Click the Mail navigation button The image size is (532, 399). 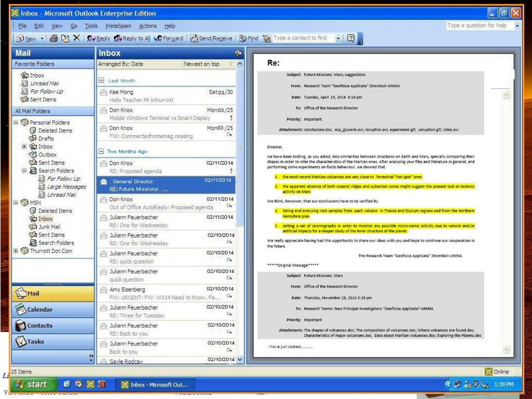pos(53,294)
